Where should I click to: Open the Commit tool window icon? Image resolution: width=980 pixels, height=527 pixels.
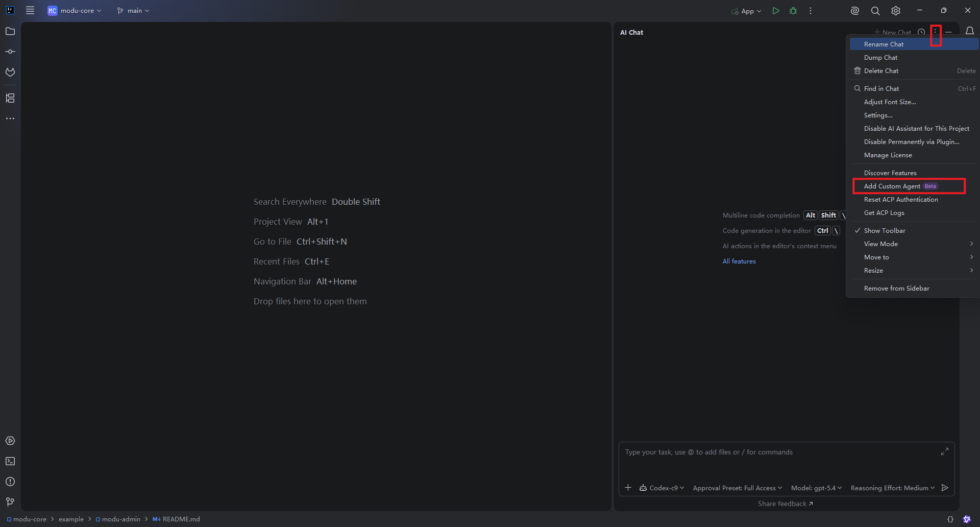pos(10,52)
